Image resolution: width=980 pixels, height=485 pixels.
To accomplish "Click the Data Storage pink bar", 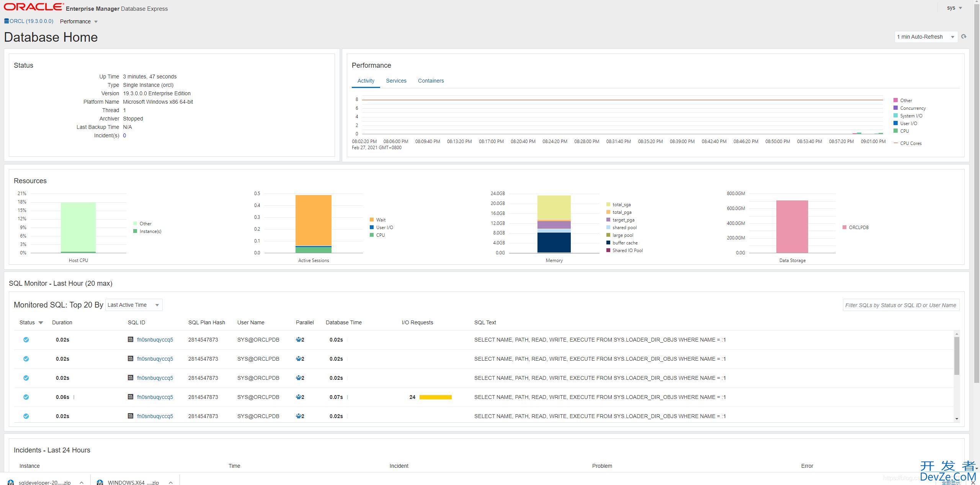I will 792,226.
